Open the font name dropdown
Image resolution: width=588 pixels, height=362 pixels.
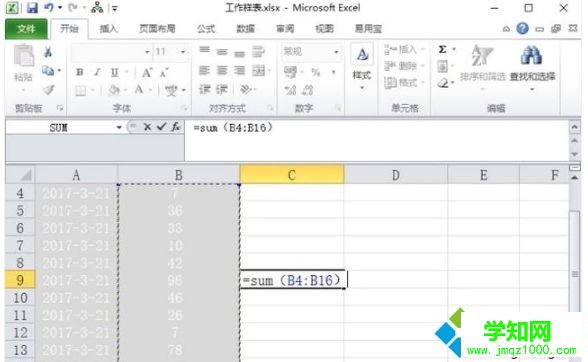(x=147, y=52)
